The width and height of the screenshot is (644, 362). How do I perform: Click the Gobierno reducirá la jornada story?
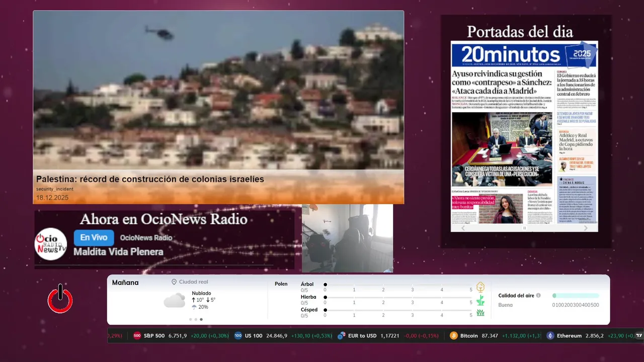(x=576, y=85)
